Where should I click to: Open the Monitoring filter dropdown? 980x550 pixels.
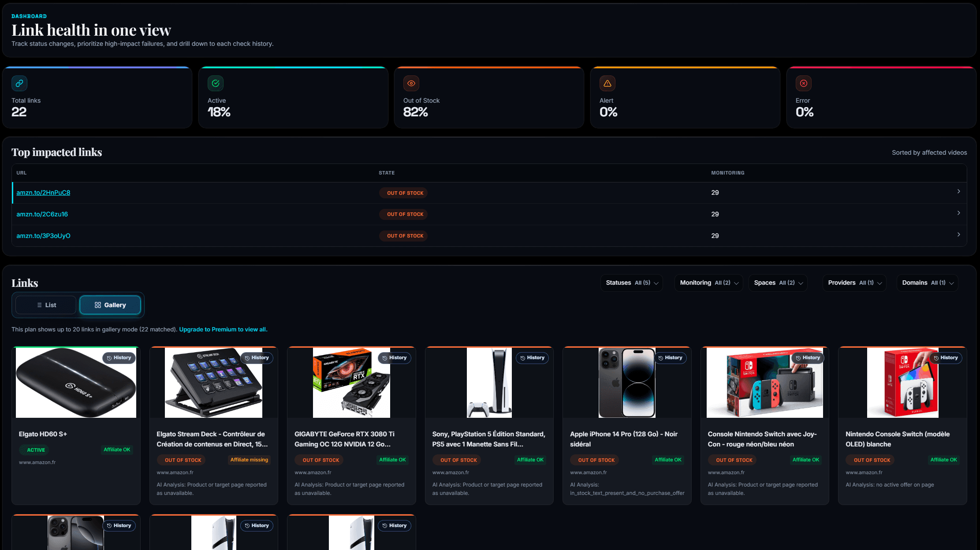coord(708,282)
